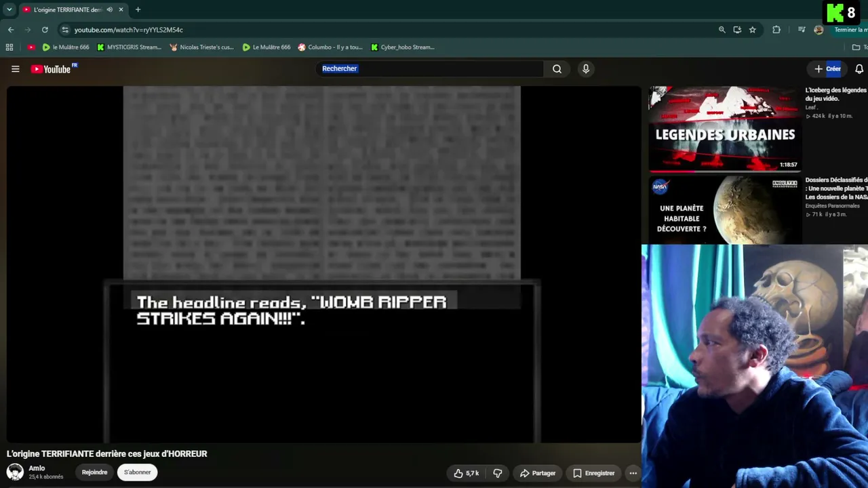Open the Amlo channel avatar
Image resolution: width=868 pixels, height=488 pixels.
coord(15,472)
